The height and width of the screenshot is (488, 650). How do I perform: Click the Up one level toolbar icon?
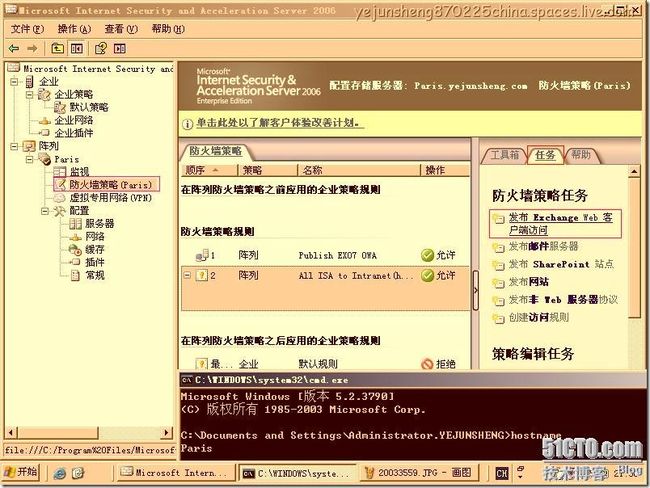(57, 49)
